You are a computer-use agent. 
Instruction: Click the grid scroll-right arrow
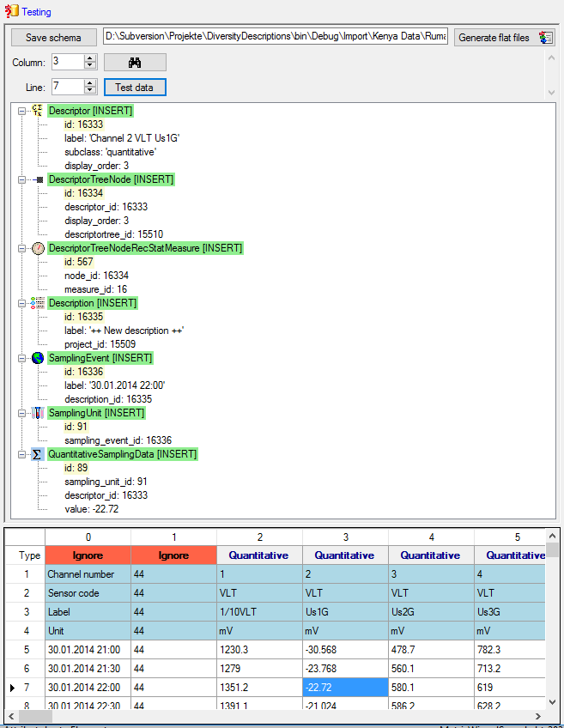538,716
